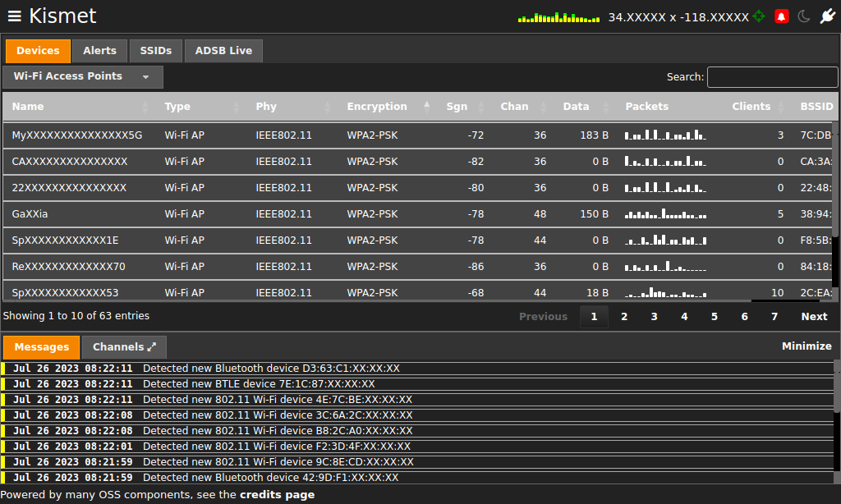Open the ADSB Live tab
The height and width of the screenshot is (504, 841).
[223, 51]
